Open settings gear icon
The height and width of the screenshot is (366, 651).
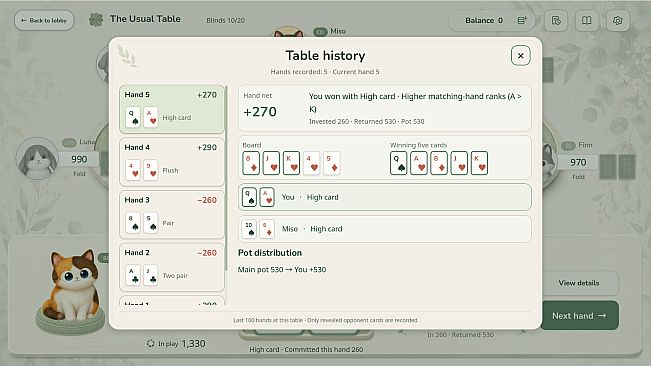coord(617,20)
